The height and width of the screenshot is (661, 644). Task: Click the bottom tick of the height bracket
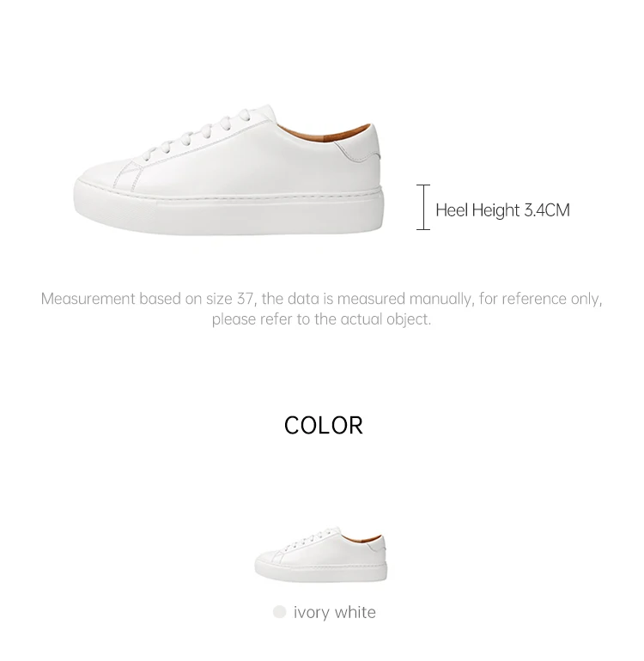point(423,229)
